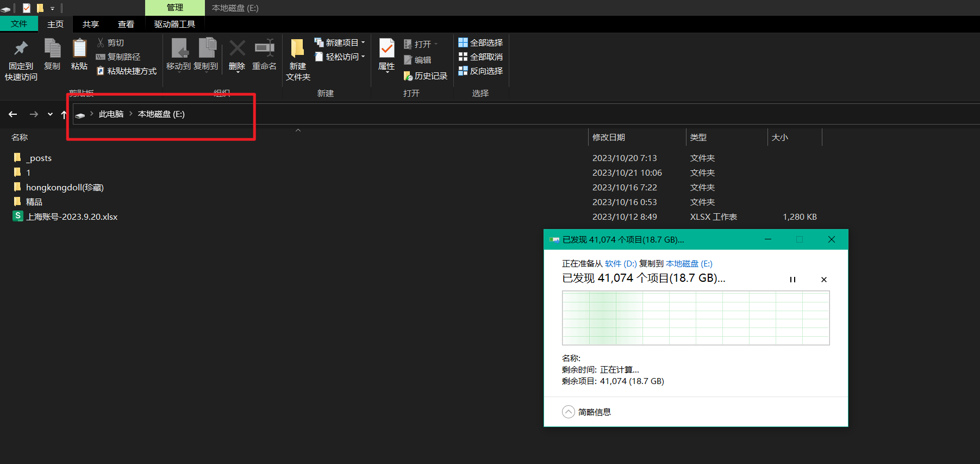Select Copy path (复制路径)

pos(118,57)
